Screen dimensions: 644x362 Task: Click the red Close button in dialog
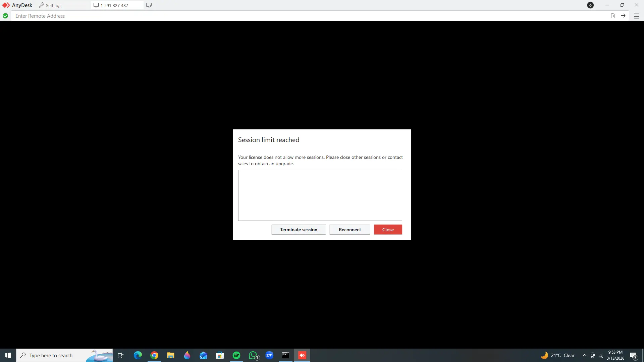[388, 230]
